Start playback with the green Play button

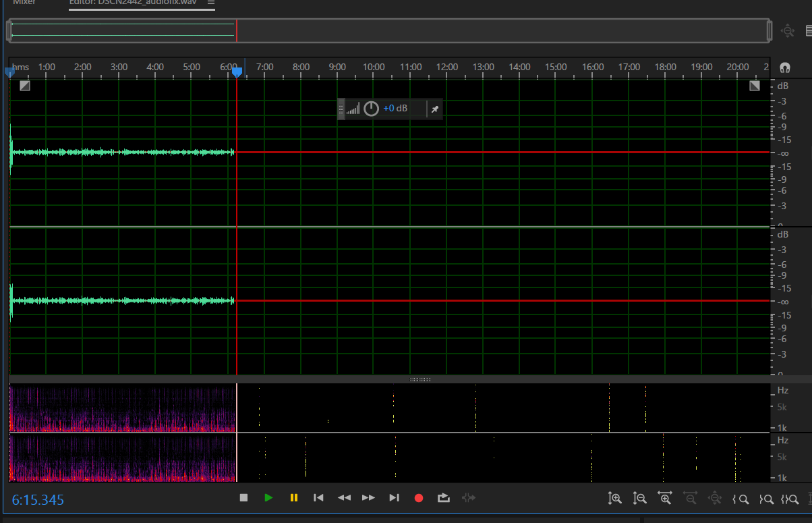click(269, 498)
